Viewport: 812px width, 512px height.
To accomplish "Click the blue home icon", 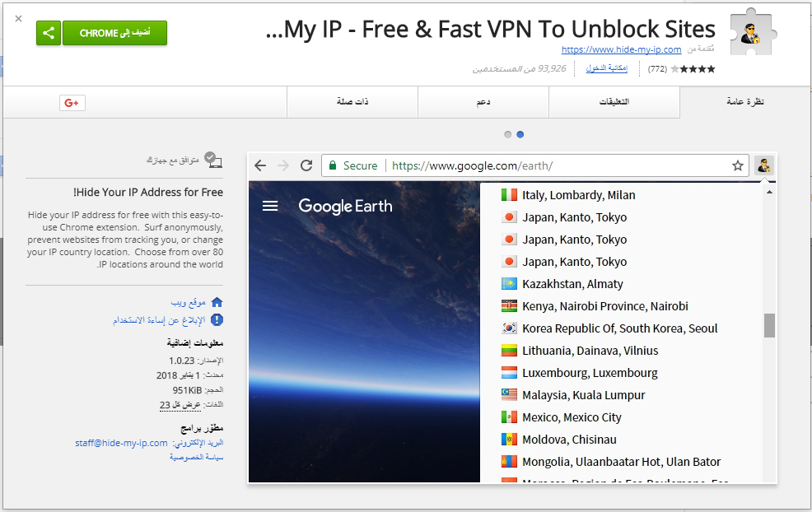I will point(217,302).
